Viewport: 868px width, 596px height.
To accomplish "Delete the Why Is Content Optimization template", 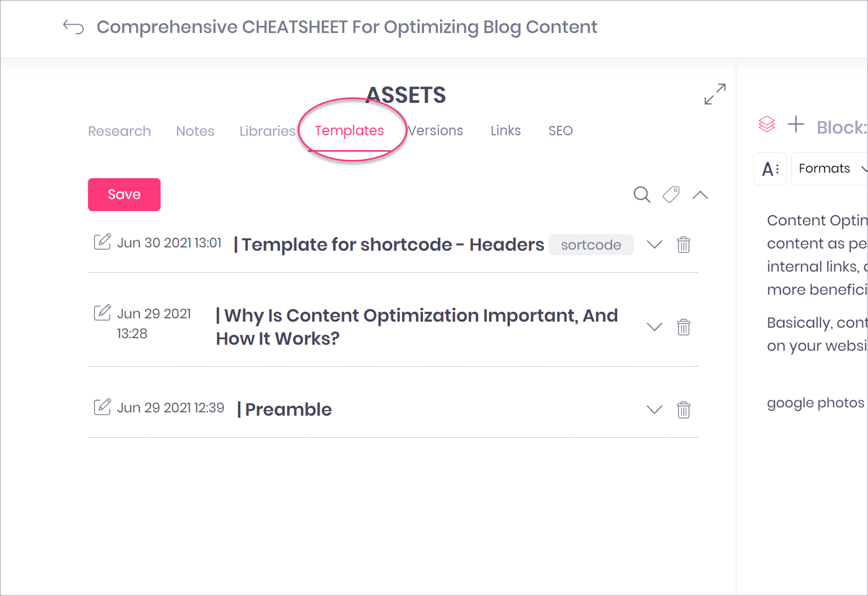I will 684,327.
